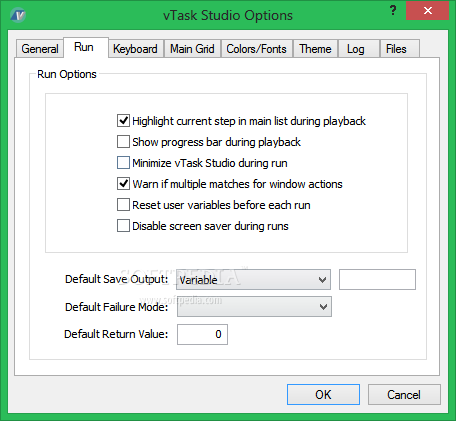Open the Default Save Output dropdown
This screenshot has width=456, height=421.
[253, 279]
